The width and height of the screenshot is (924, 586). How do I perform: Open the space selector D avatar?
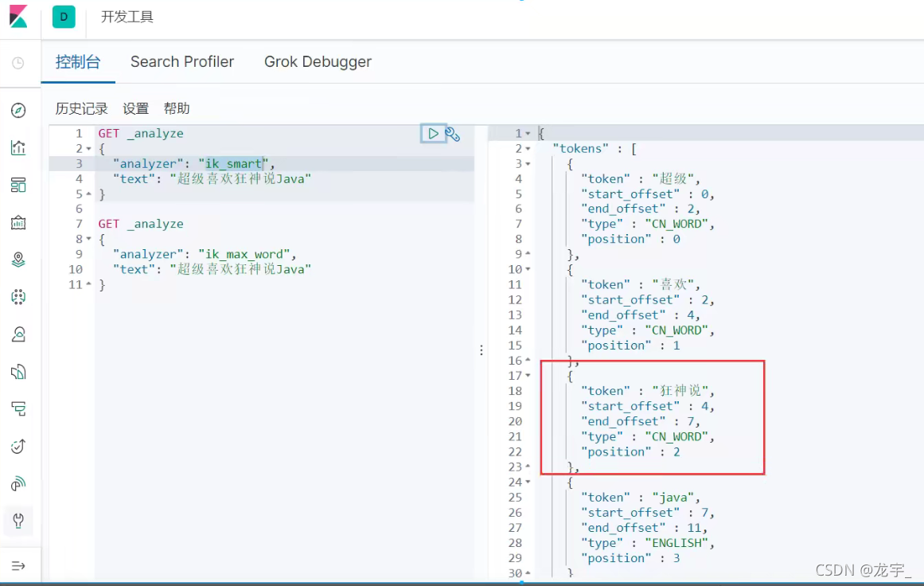(64, 17)
